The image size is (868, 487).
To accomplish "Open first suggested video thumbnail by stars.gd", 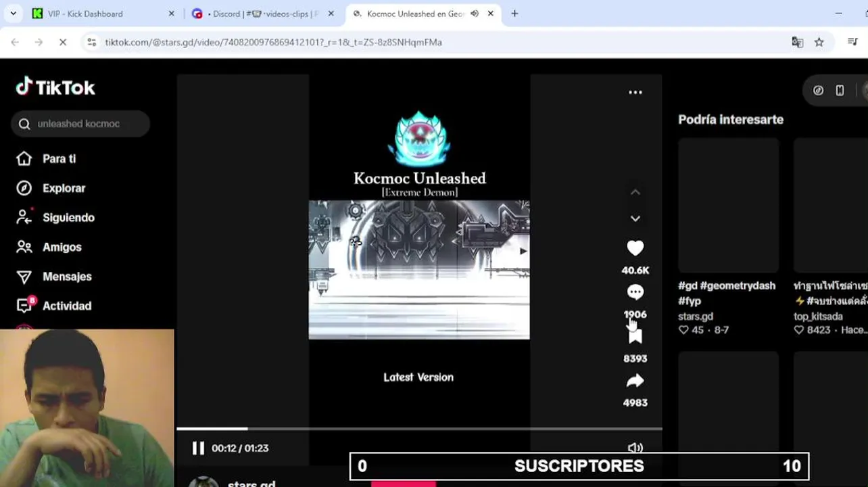I will point(729,205).
